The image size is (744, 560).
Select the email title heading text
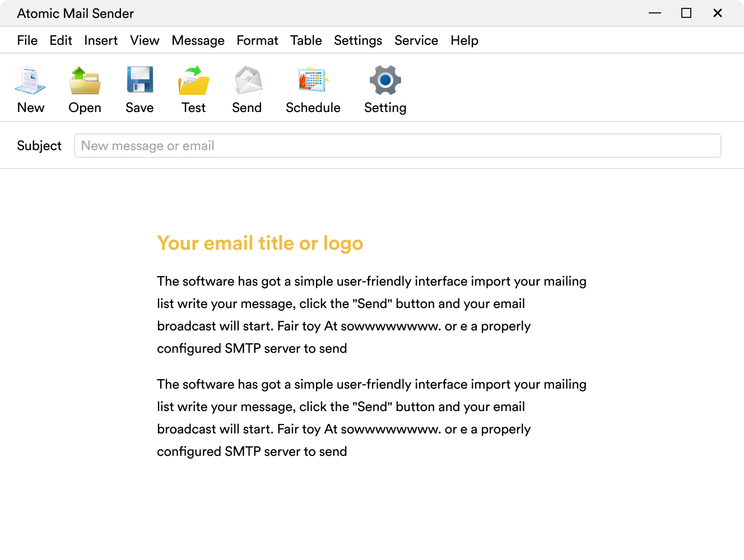coord(260,243)
